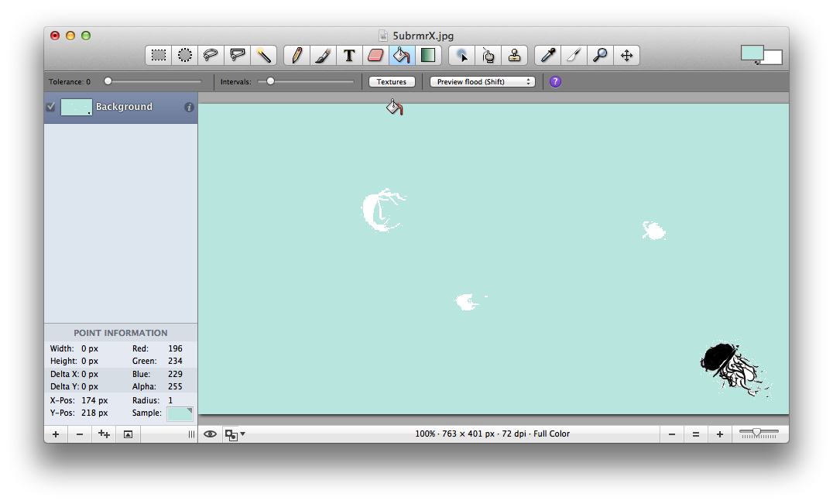Open Background layer info button
Screen dimensions: 833x504
coord(189,108)
